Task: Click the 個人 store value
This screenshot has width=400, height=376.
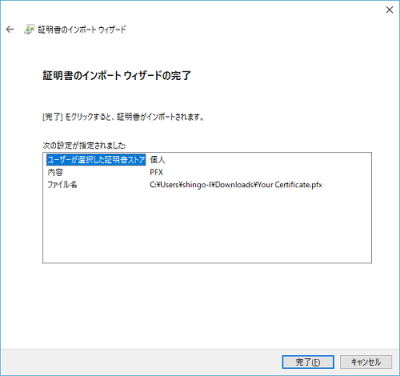Action: click(x=157, y=160)
